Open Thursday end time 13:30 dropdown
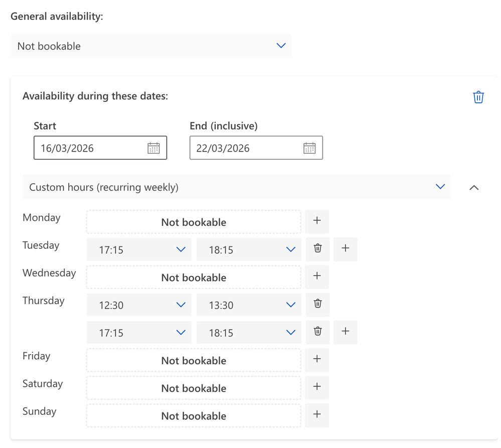The width and height of the screenshot is (501, 448). pos(249,305)
